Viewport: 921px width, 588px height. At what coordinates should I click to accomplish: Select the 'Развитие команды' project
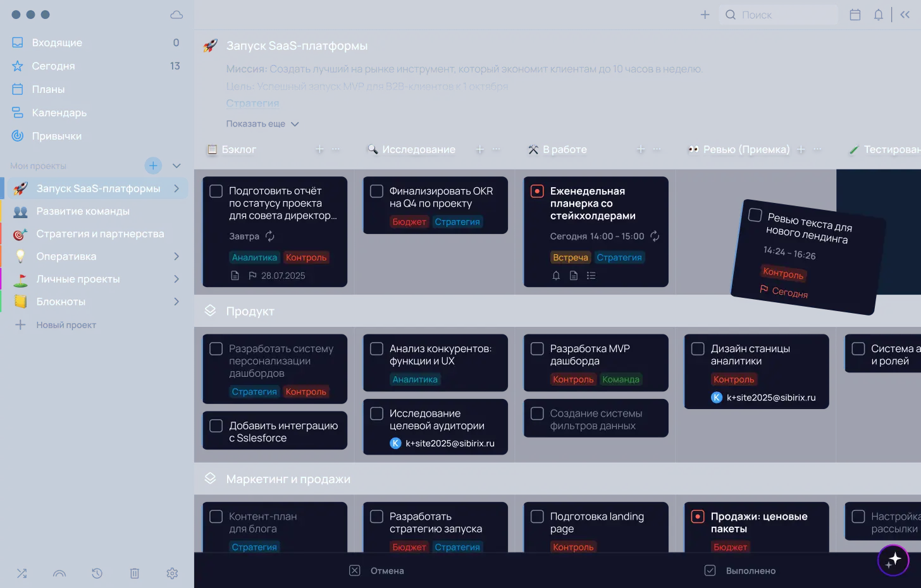pyautogui.click(x=83, y=211)
